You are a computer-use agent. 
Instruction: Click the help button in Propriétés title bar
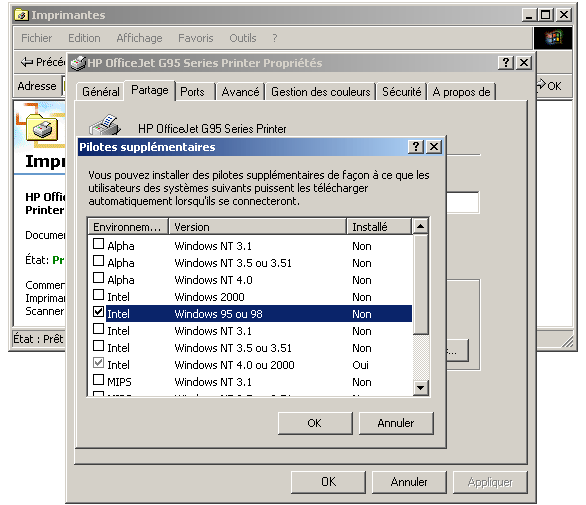pos(506,62)
